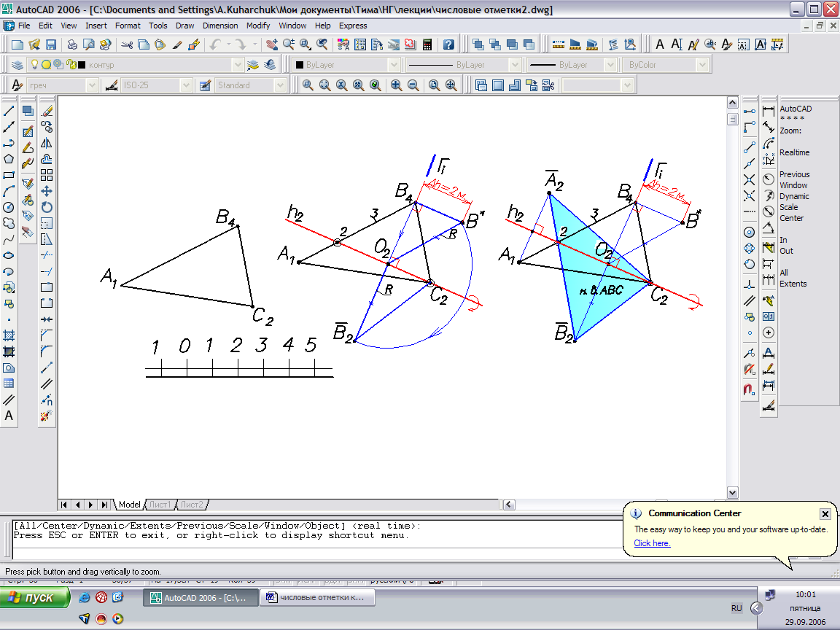The height and width of the screenshot is (630, 840).
Task: Switch to числовые отметки Word taskbar button
Action: (x=317, y=597)
